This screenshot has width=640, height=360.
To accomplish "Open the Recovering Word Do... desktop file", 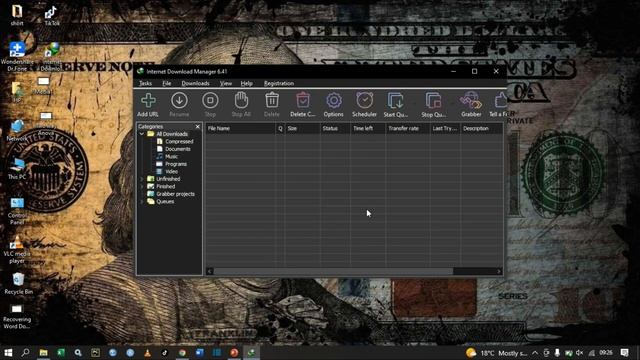I will point(17,316).
